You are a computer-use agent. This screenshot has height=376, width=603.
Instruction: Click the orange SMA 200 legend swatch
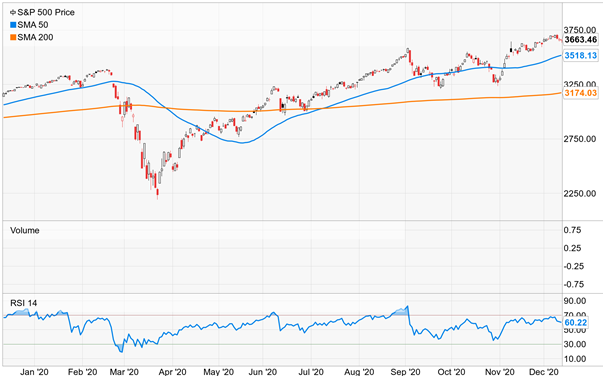coord(13,37)
